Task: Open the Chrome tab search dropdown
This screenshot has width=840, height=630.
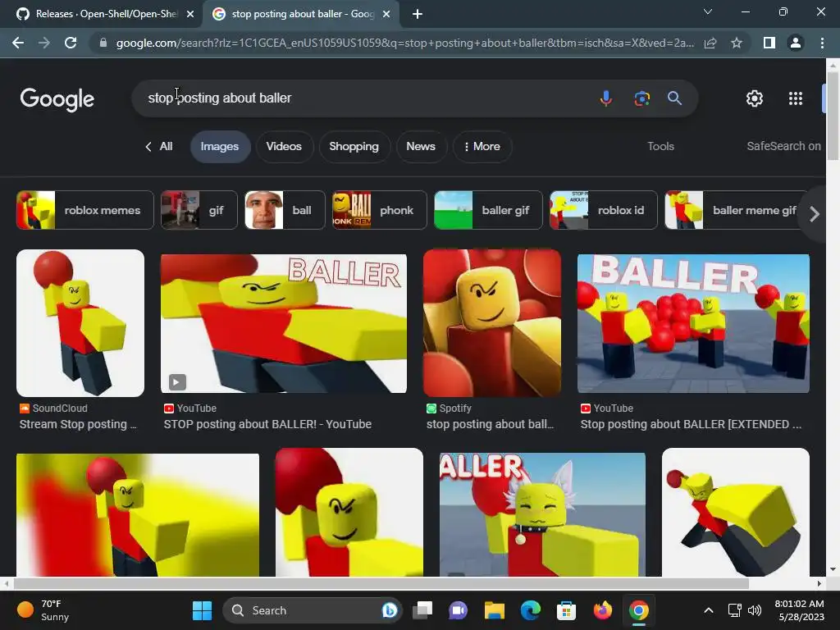Action: 708,11
